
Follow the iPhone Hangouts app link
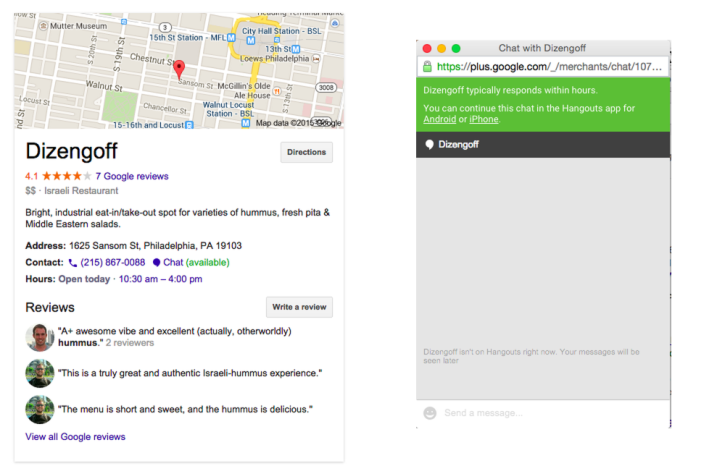(x=483, y=119)
